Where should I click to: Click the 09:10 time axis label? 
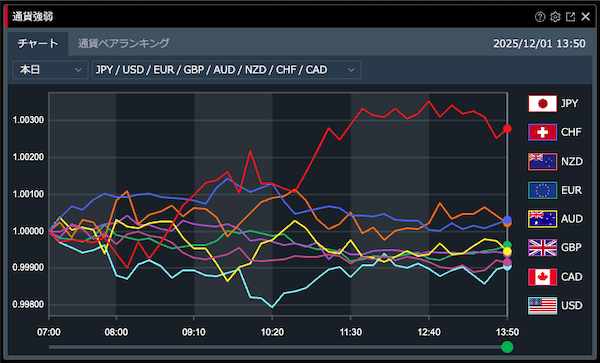point(194,332)
